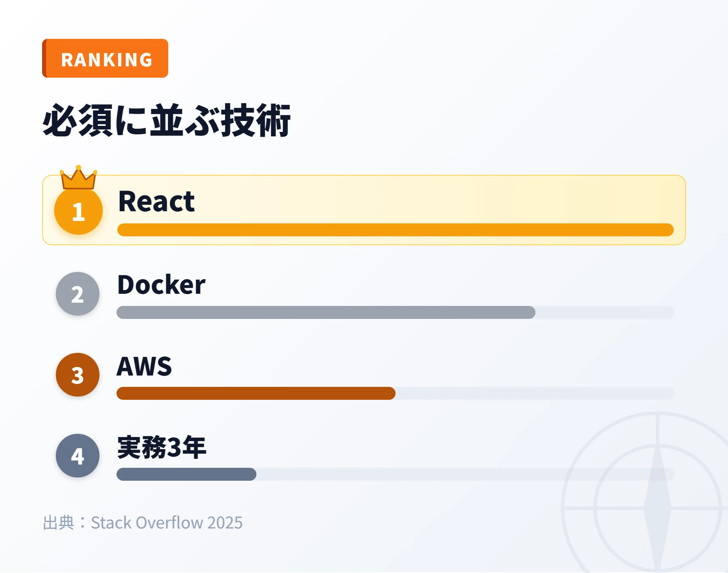Select the gray number 2 rank circle
This screenshot has height=573, width=728.
point(78,294)
